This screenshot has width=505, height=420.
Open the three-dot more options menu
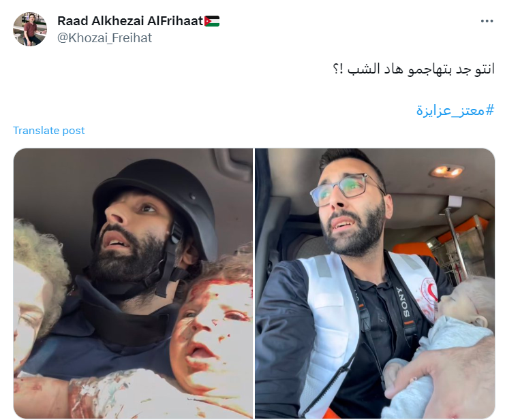pyautogui.click(x=487, y=21)
